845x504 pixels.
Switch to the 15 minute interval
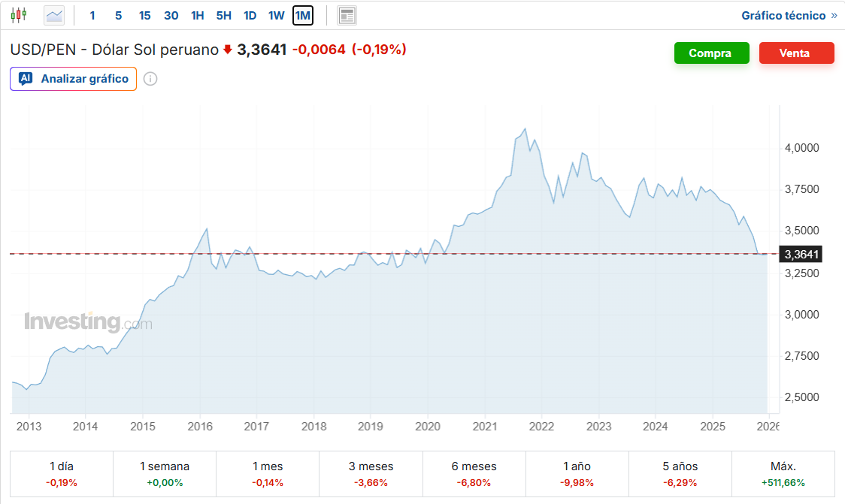pyautogui.click(x=145, y=15)
